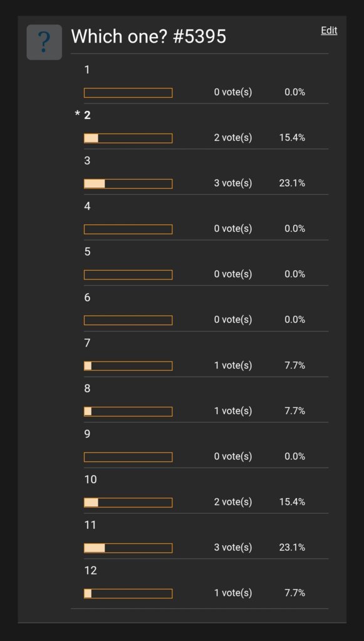Click the option 3 result bar
The image size is (364, 641).
(128, 184)
